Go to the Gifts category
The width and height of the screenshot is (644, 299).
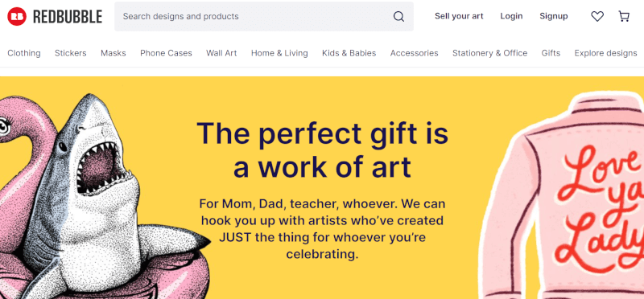click(x=551, y=53)
